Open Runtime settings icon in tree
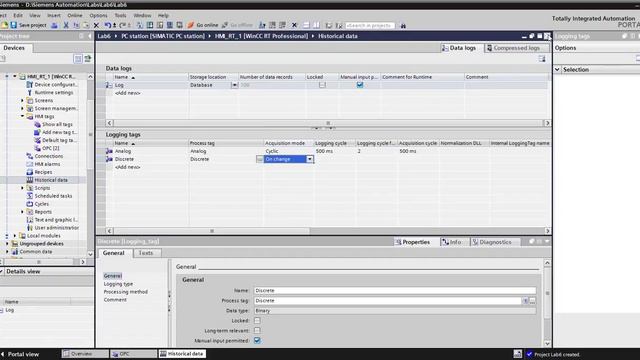Image resolution: width=640 pixels, height=360 pixels. (x=29, y=93)
